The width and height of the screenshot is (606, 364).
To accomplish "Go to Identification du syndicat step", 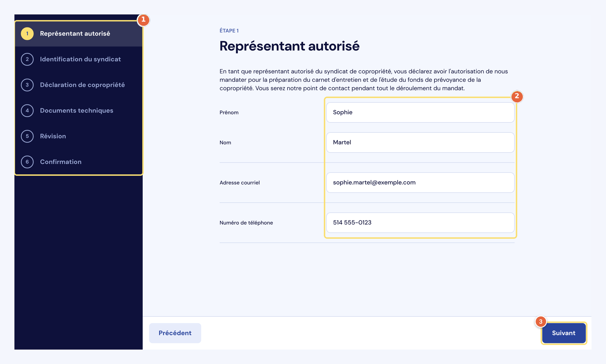I will pyautogui.click(x=80, y=59).
